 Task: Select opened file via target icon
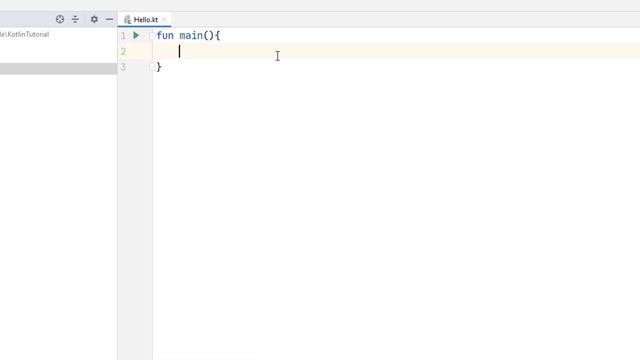60,19
